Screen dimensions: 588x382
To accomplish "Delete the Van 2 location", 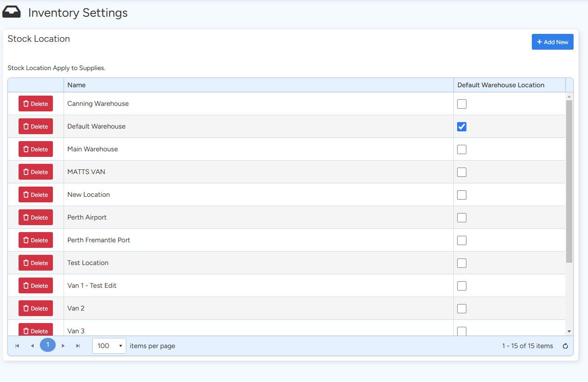I will pos(36,308).
